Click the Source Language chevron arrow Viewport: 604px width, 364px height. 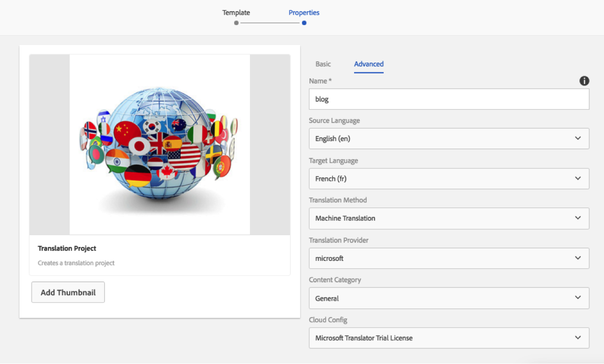(x=578, y=138)
